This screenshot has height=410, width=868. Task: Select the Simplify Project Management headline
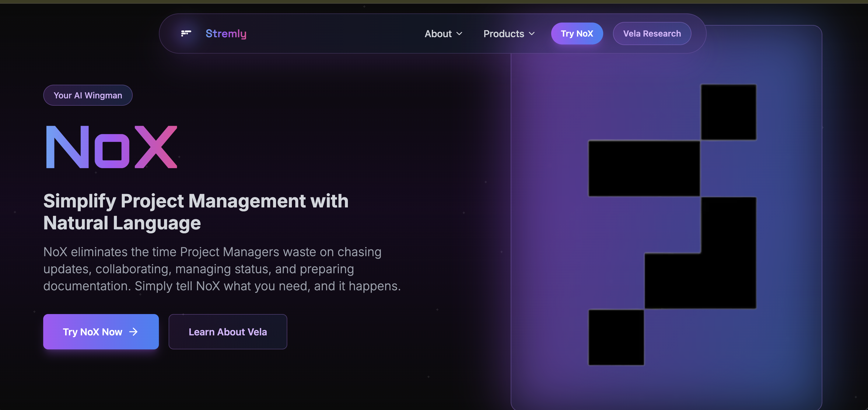click(195, 212)
